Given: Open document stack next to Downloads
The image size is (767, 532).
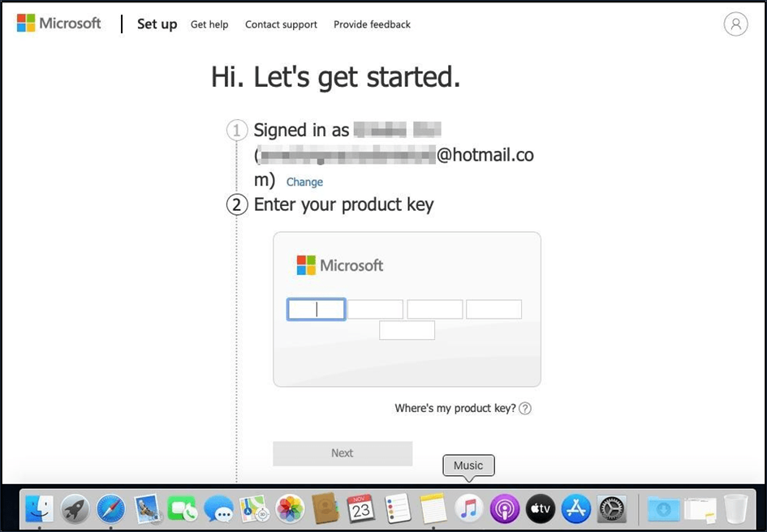Looking at the screenshot, I should click(700, 509).
